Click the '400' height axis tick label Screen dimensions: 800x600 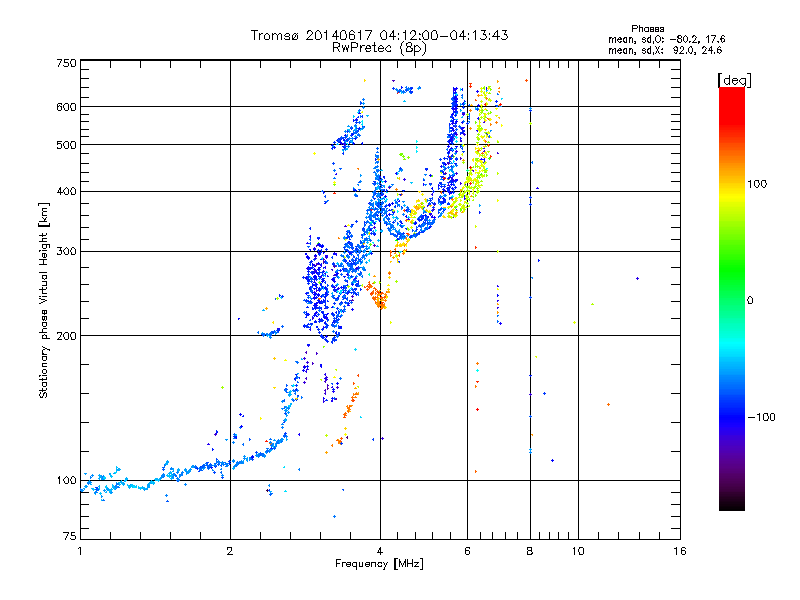click(66, 191)
